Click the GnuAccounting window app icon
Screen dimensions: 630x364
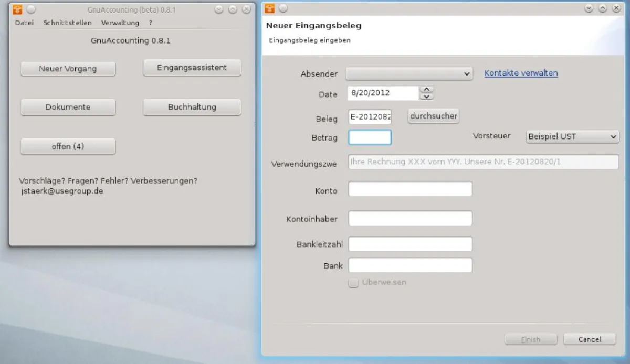(18, 9)
